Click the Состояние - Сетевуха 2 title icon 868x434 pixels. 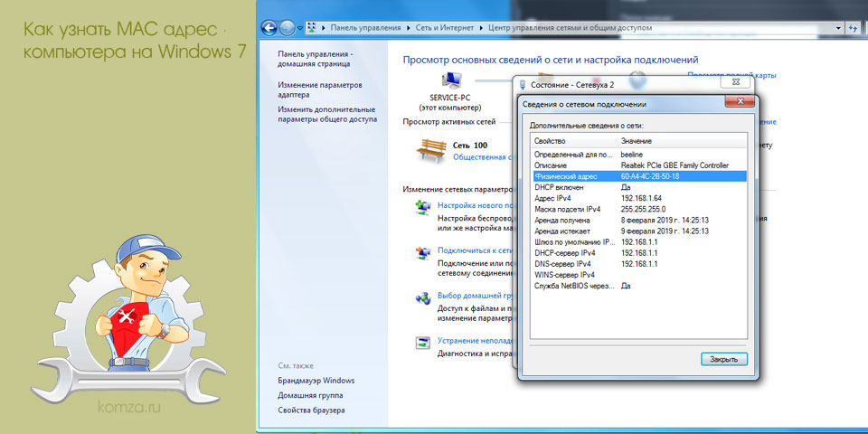coord(523,85)
